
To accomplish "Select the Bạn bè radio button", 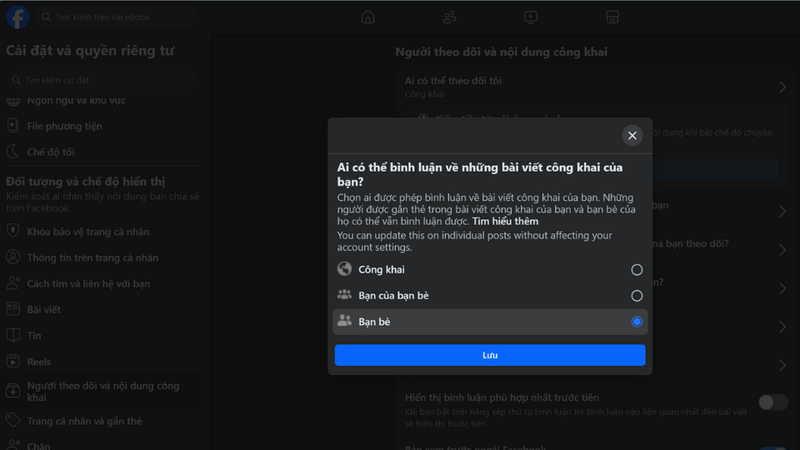I will click(x=636, y=321).
